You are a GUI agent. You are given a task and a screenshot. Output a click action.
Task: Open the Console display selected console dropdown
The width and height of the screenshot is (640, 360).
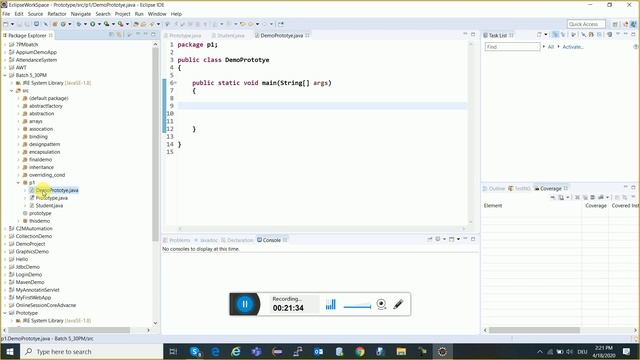[444, 239]
